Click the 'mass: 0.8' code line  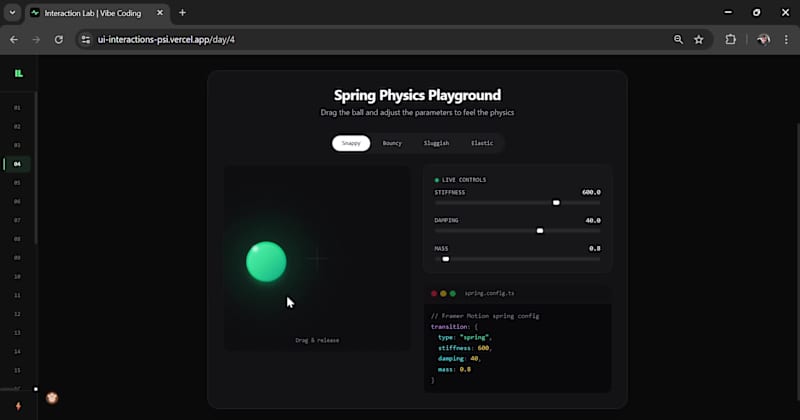click(x=454, y=369)
